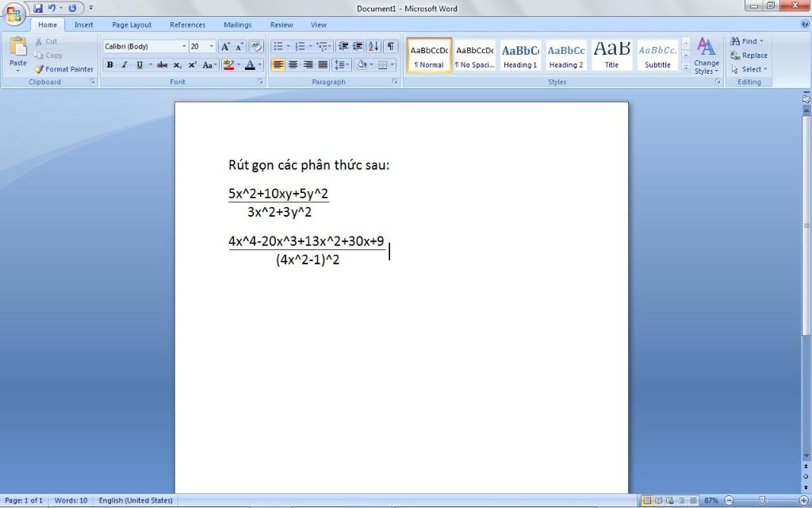
Task: Clear formatting
Action: (x=256, y=47)
